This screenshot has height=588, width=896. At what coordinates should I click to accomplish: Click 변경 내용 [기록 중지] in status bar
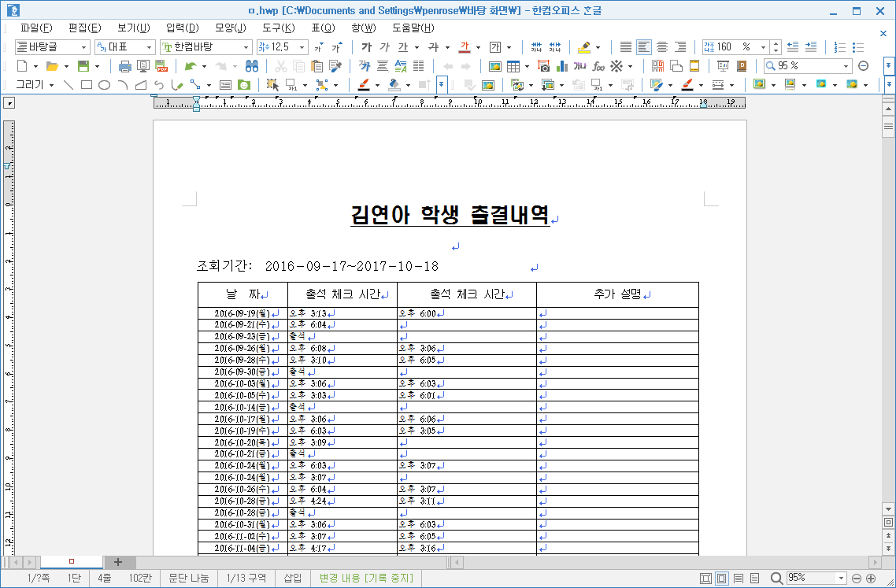coord(365,579)
